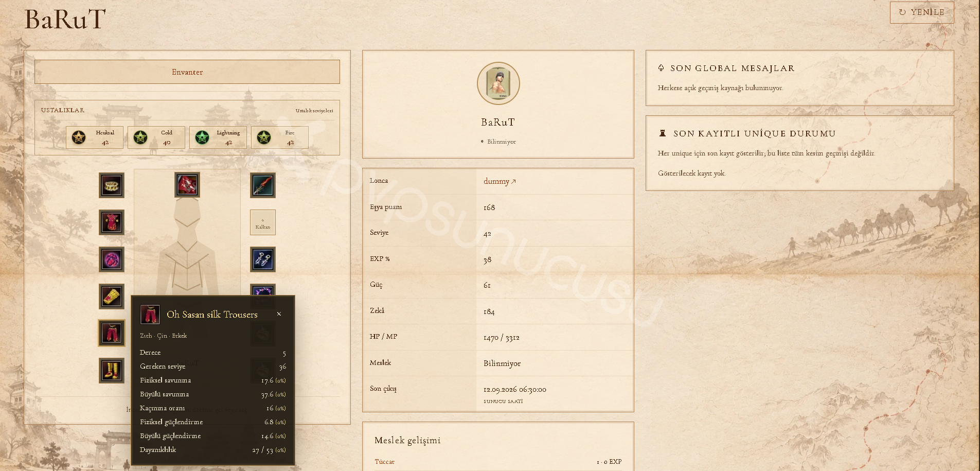The width and height of the screenshot is (980, 471).
Task: Select the empty Kalkan shield slot
Action: tap(263, 222)
